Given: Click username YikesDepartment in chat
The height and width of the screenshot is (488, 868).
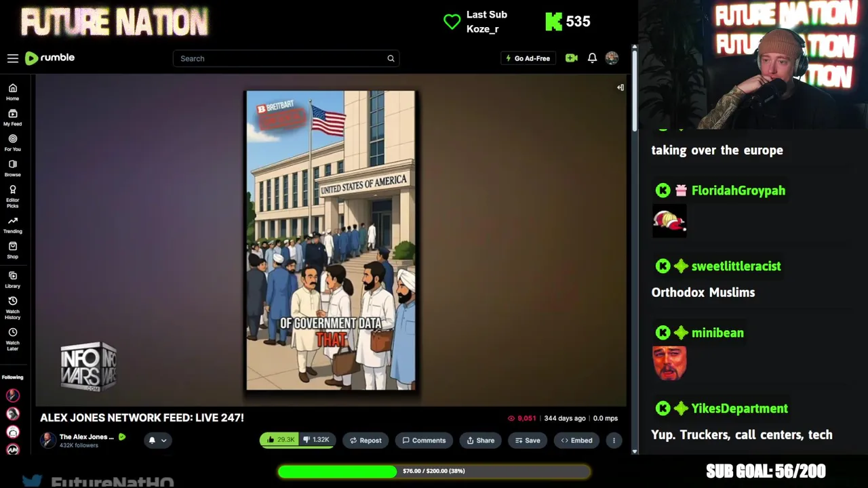Looking at the screenshot, I should pyautogui.click(x=739, y=409).
